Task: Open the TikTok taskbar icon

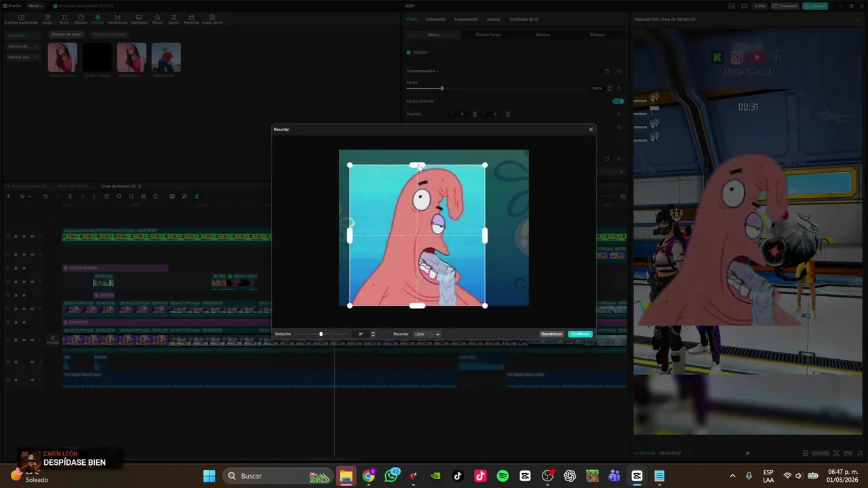Action: [x=458, y=476]
